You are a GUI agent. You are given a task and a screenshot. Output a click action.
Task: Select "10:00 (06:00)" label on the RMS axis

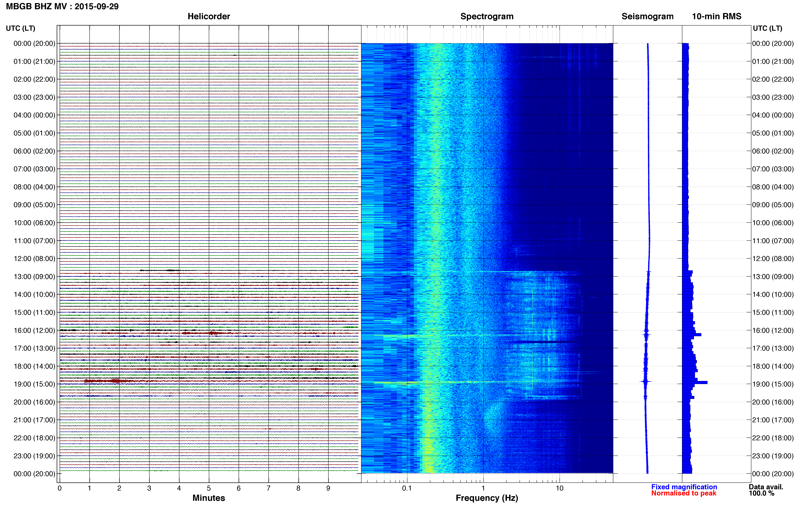click(x=773, y=223)
